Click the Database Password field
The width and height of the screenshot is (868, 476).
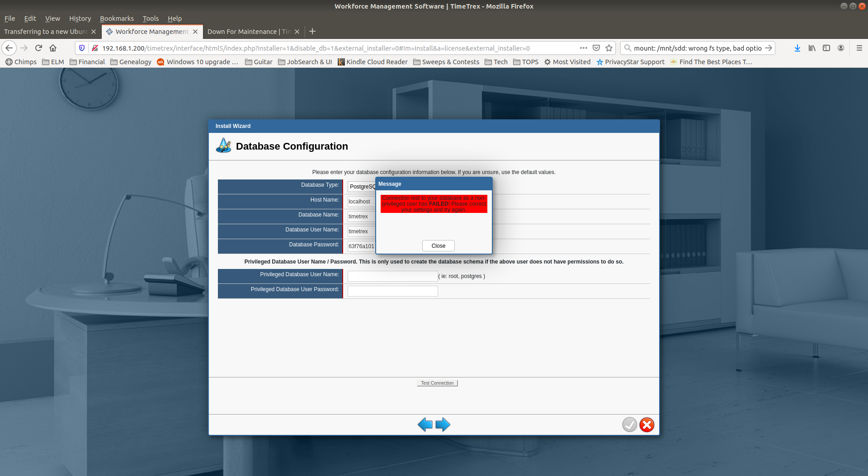362,246
